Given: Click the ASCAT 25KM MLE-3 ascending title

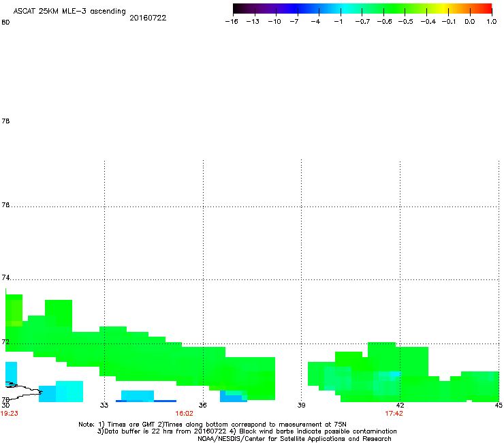Looking at the screenshot, I should click(x=69, y=11).
